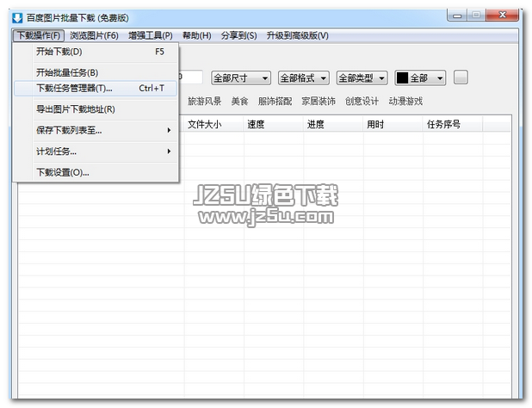Open the 分享到(S) menu
The image size is (532, 408).
point(238,35)
